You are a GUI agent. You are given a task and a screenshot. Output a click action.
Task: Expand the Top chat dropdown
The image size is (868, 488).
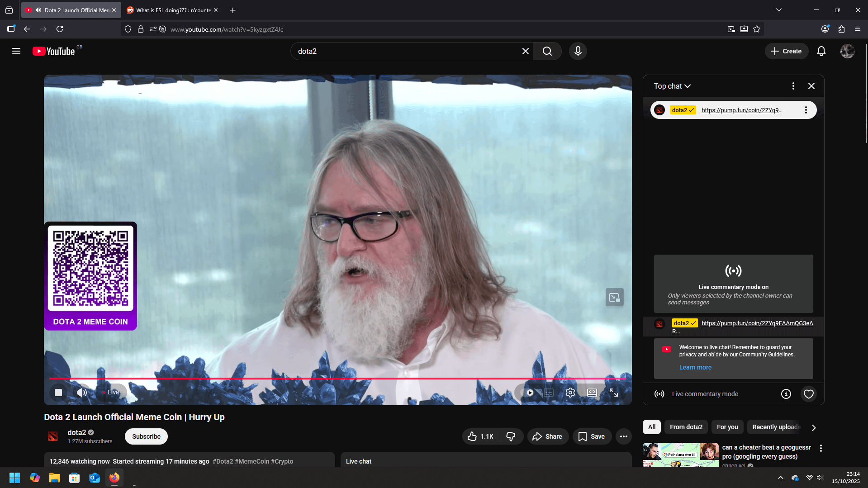673,86
